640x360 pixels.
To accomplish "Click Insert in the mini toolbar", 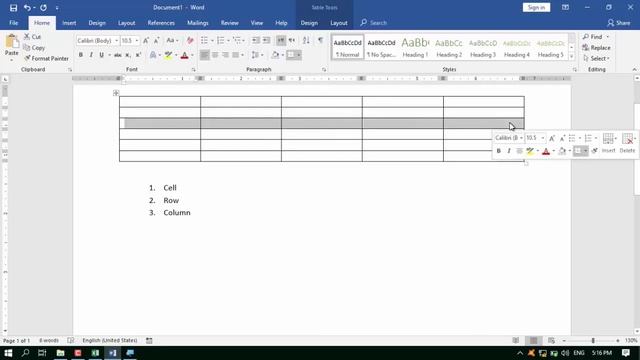I will point(608,143).
